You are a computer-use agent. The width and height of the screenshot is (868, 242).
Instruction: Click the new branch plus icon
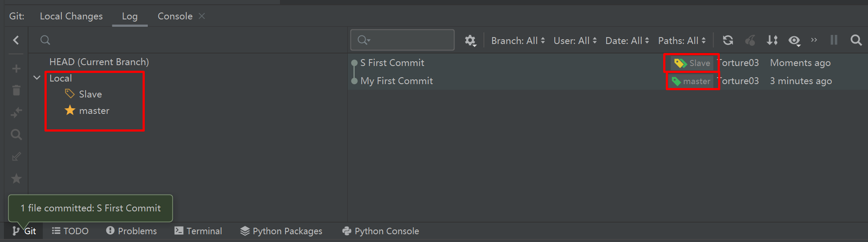[16, 69]
